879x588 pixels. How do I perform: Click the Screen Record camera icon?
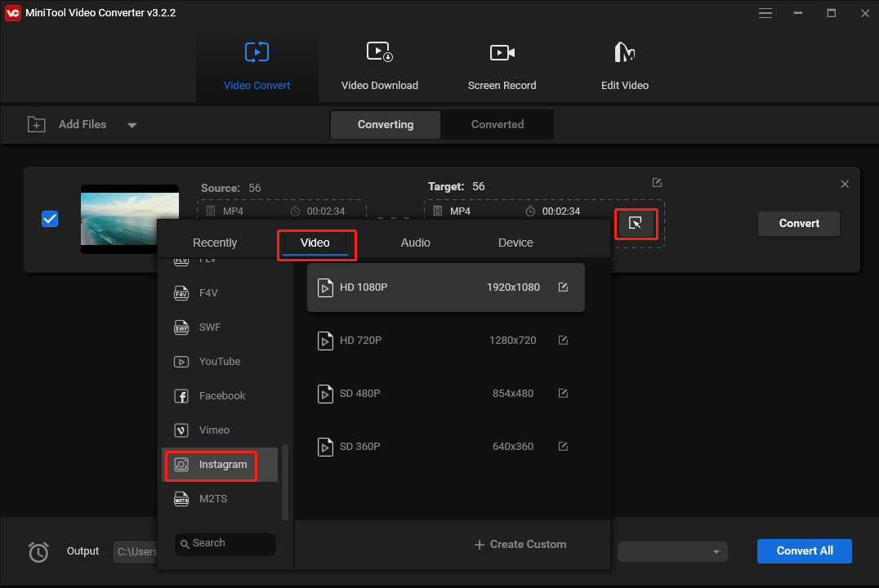[x=502, y=53]
